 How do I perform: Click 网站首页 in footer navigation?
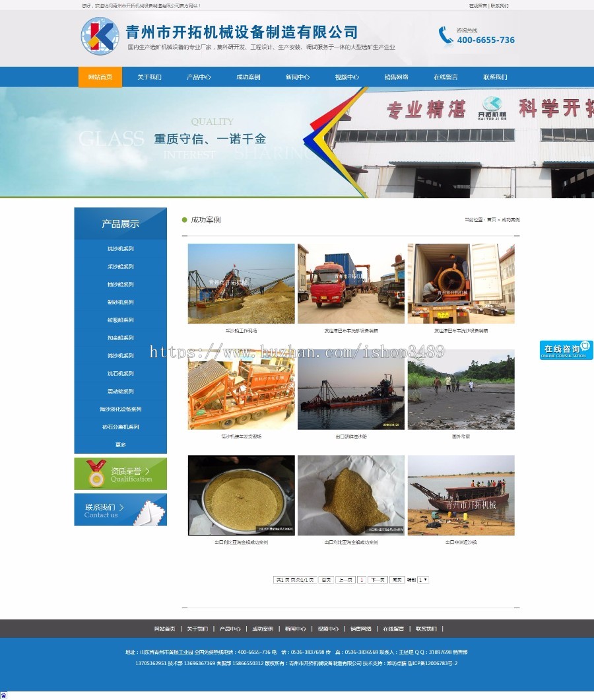tap(165, 629)
